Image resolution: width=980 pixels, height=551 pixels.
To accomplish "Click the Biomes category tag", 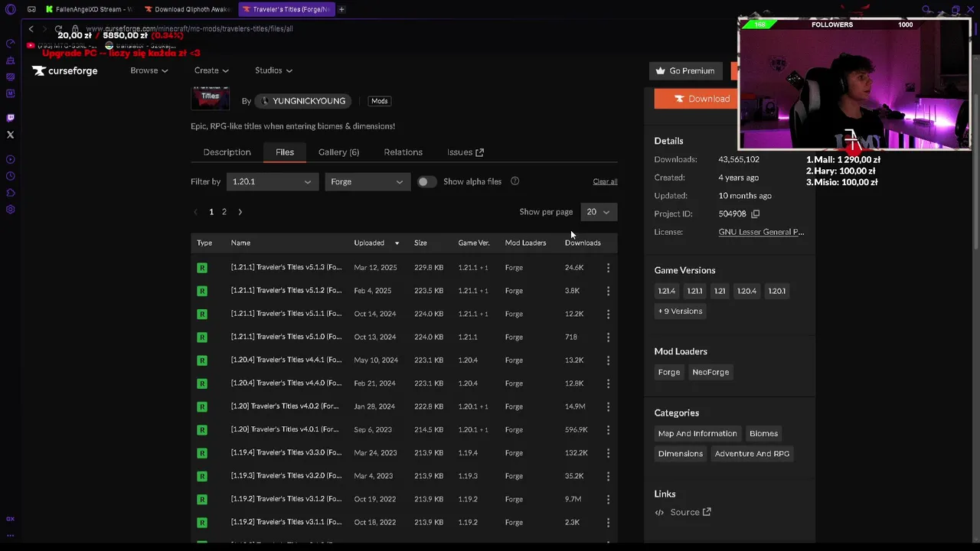I will pos(763,433).
